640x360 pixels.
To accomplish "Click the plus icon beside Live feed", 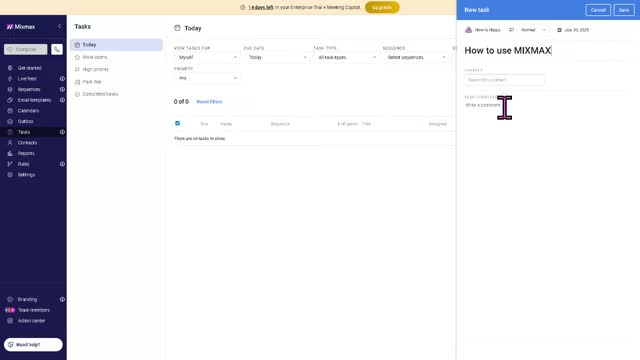I will [x=62, y=79].
